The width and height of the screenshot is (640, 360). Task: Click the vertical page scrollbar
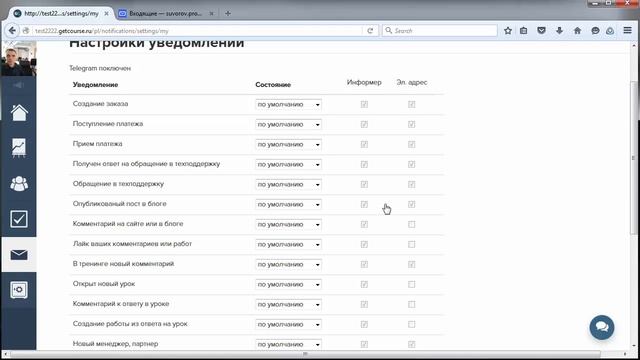(x=633, y=157)
